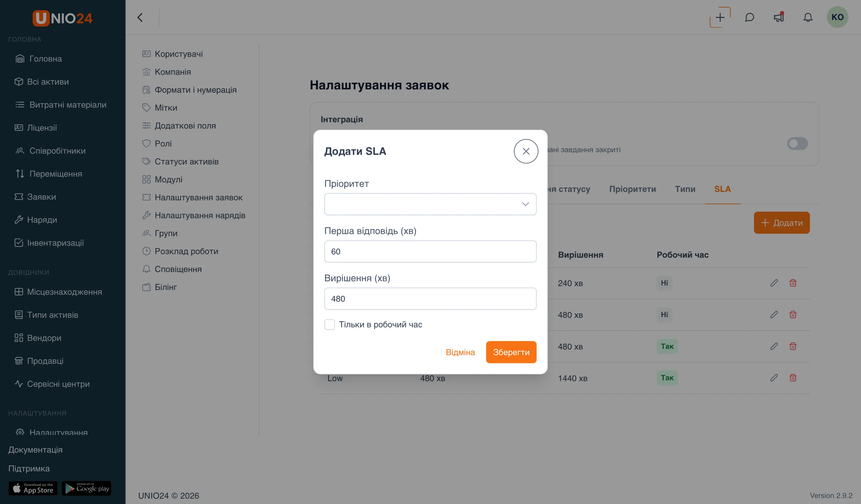Click the Вирішення (хв) input field
Screen dimensions: 861x504
[x=430, y=299]
